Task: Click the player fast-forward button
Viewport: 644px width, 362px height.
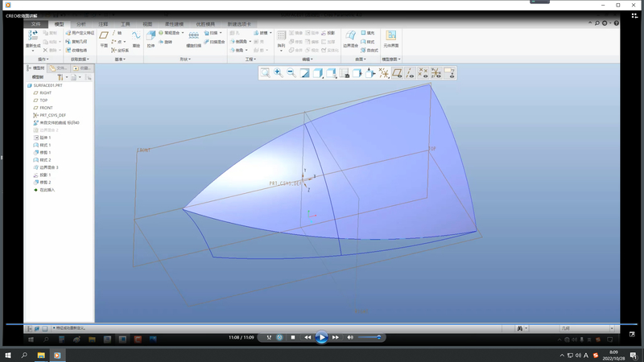Action: (x=336, y=337)
